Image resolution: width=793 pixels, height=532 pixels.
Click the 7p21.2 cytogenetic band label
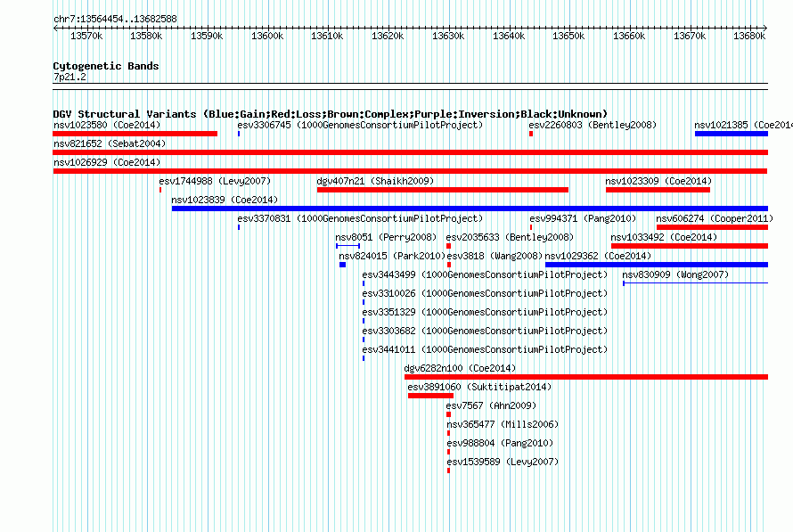pos(69,77)
